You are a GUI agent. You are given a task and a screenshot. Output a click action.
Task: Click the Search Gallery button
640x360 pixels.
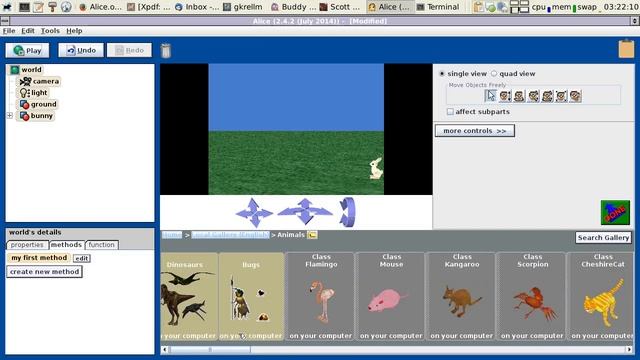604,238
